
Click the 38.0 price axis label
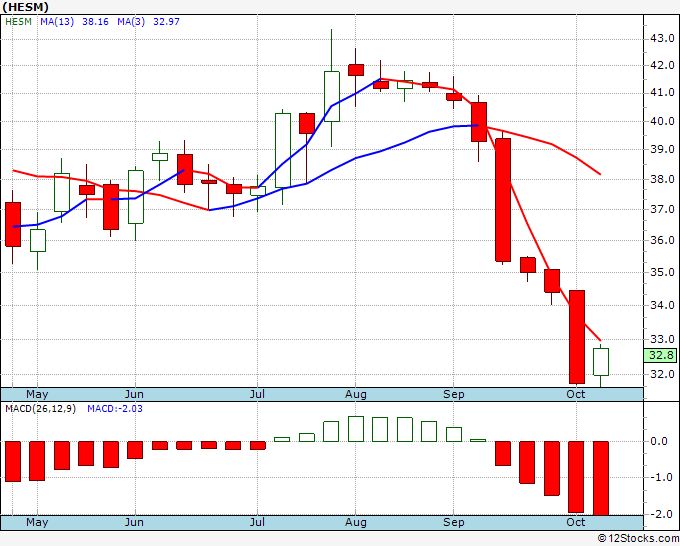pyautogui.click(x=662, y=179)
